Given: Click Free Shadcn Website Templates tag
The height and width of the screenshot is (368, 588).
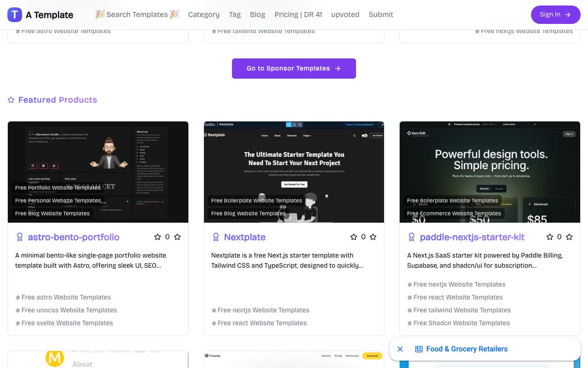Looking at the screenshot, I should click(x=458, y=323).
